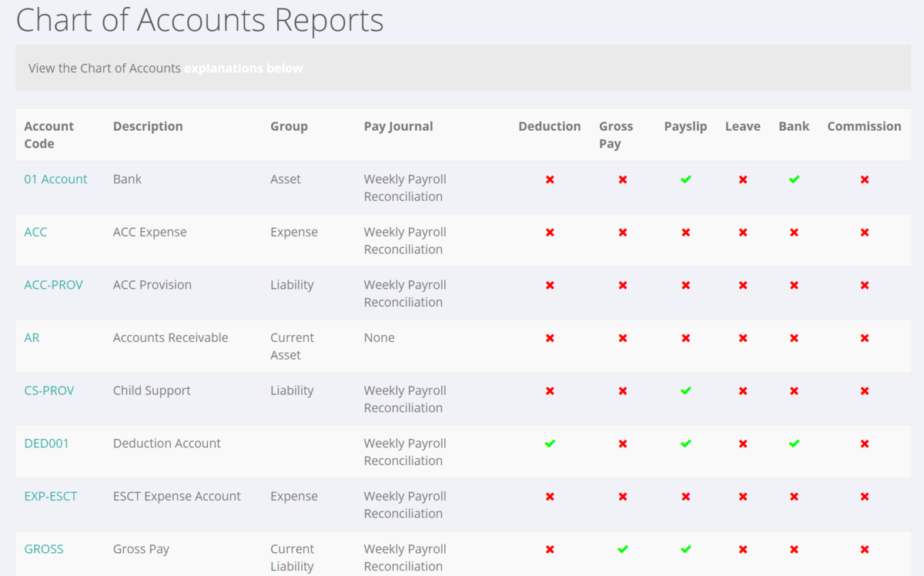Toggle the Commission status for DED001
This screenshot has height=576, width=924.
click(x=864, y=443)
